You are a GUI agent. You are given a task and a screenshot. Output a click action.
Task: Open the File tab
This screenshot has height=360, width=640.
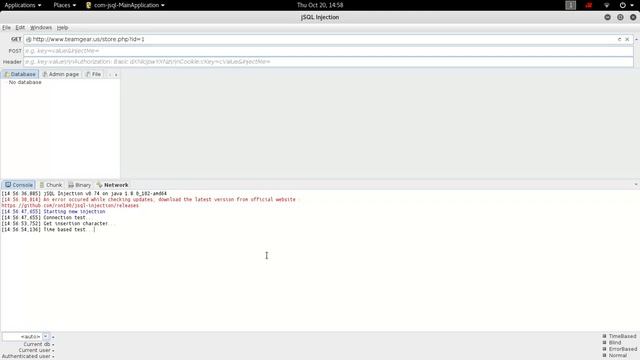[x=93, y=74]
